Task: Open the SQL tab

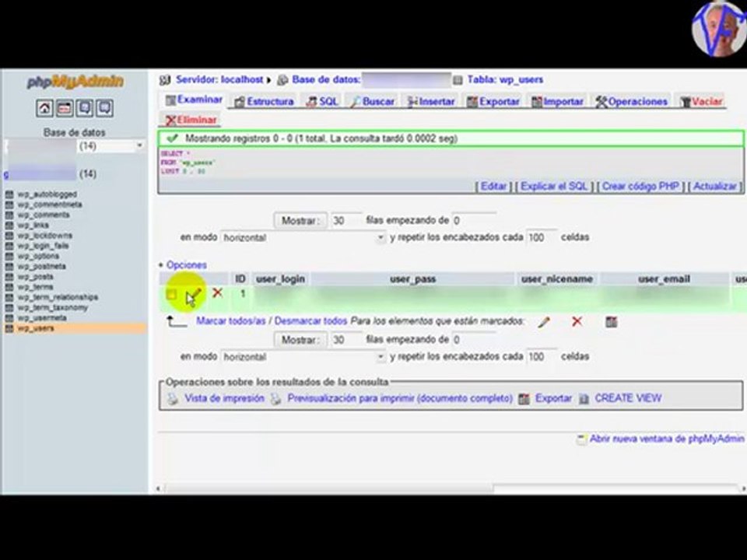Action: (x=322, y=101)
